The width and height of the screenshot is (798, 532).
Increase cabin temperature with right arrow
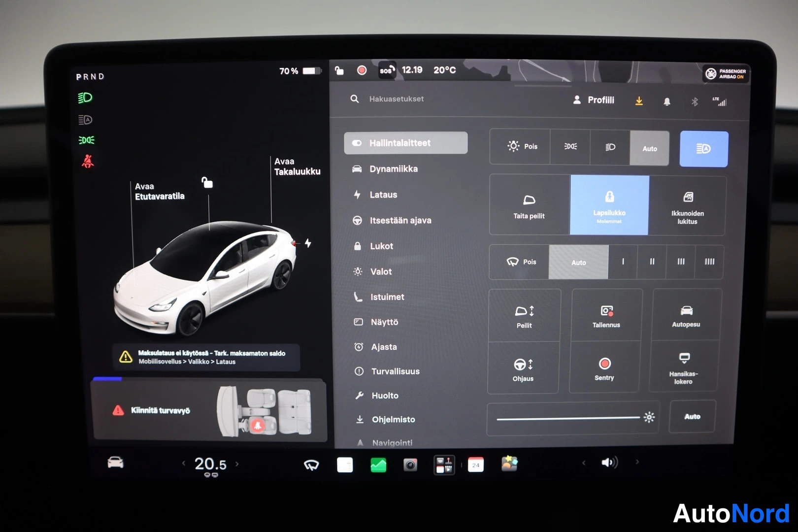[237, 464]
